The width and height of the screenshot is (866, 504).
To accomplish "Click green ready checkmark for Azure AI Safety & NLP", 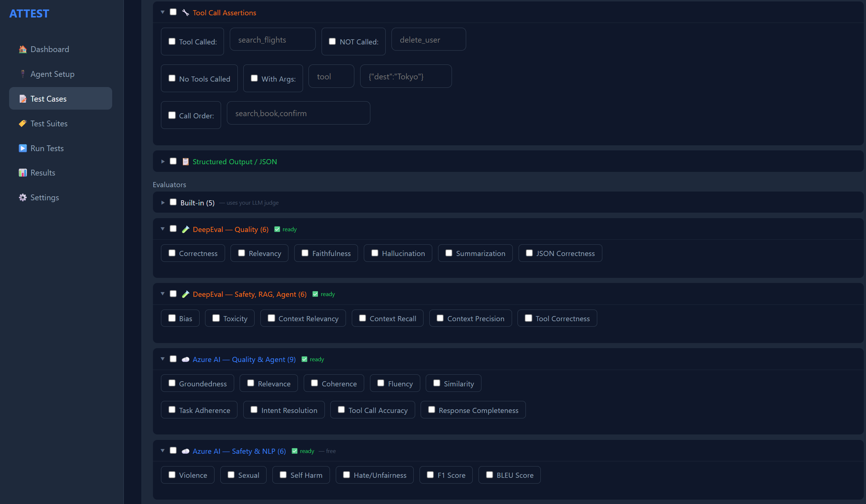I will (295, 451).
